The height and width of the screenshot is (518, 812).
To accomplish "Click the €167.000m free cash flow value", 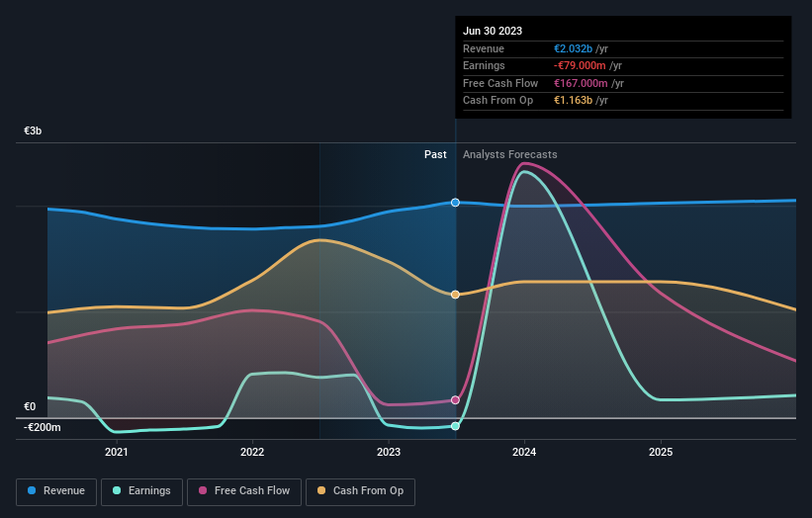I will [581, 83].
